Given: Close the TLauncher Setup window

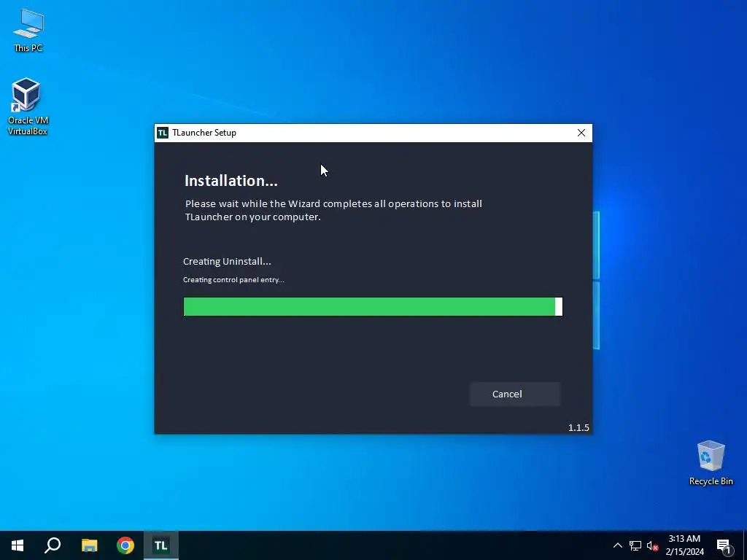Looking at the screenshot, I should (581, 133).
